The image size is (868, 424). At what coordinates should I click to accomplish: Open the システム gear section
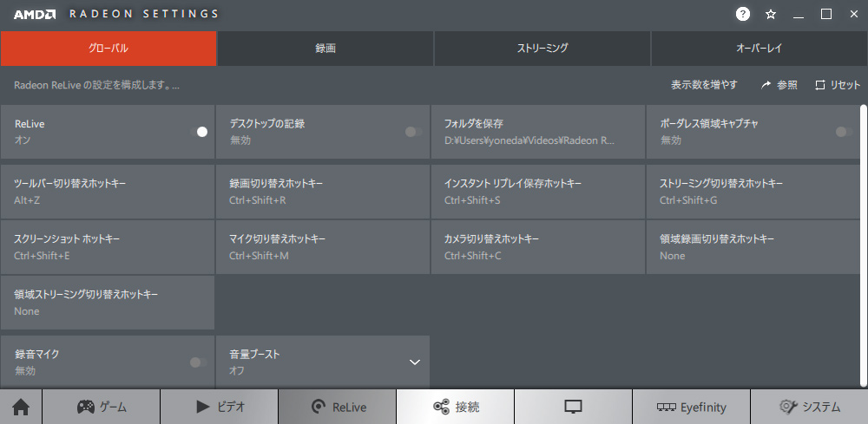pyautogui.click(x=809, y=408)
